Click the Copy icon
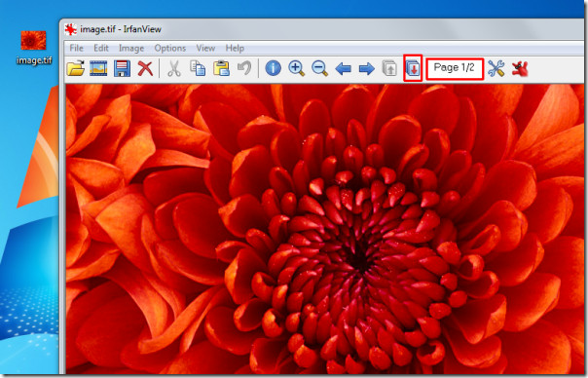The image size is (588, 378). (198, 68)
